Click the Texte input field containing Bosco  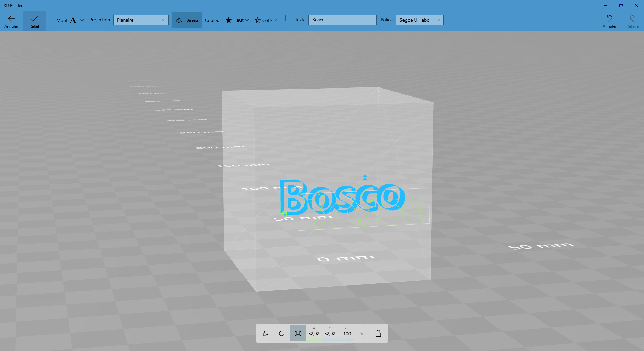click(342, 20)
